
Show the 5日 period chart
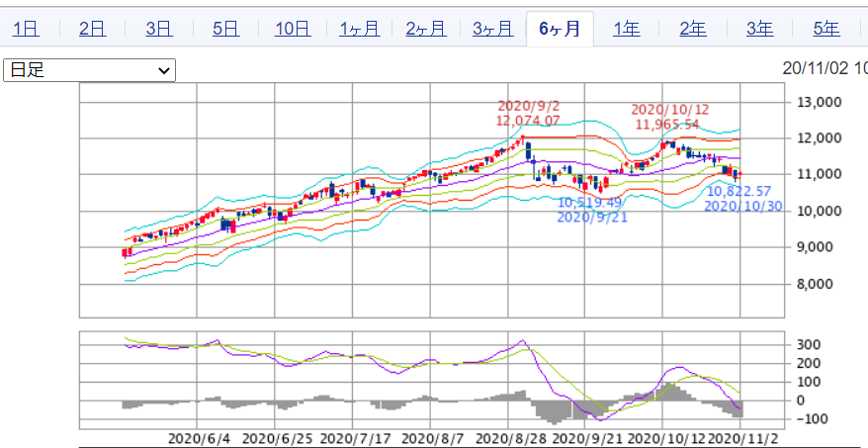pyautogui.click(x=225, y=29)
